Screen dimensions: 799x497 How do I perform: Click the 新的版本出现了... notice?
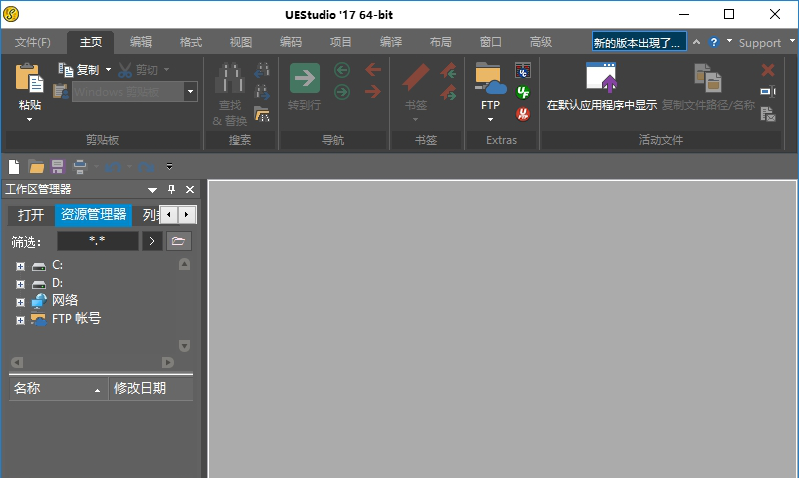pyautogui.click(x=639, y=42)
